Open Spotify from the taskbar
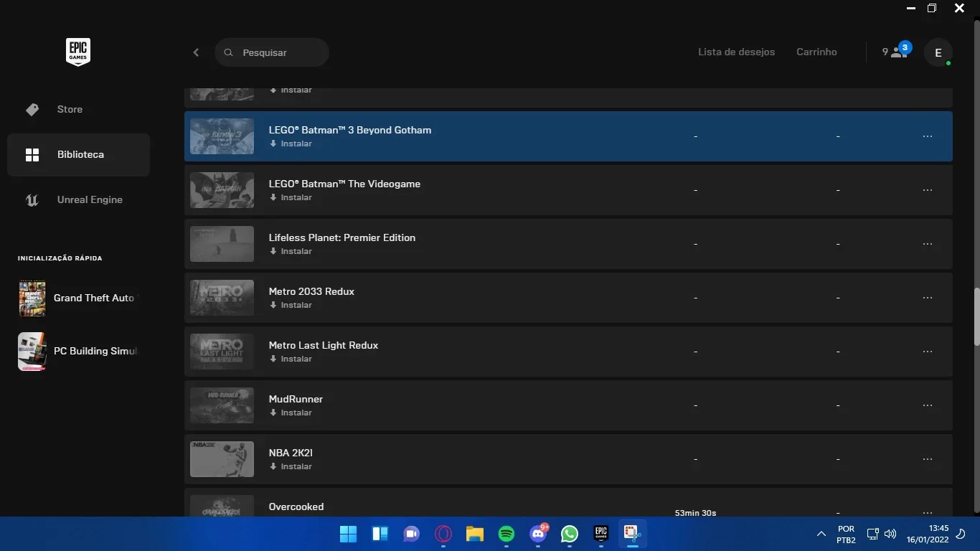 click(507, 534)
